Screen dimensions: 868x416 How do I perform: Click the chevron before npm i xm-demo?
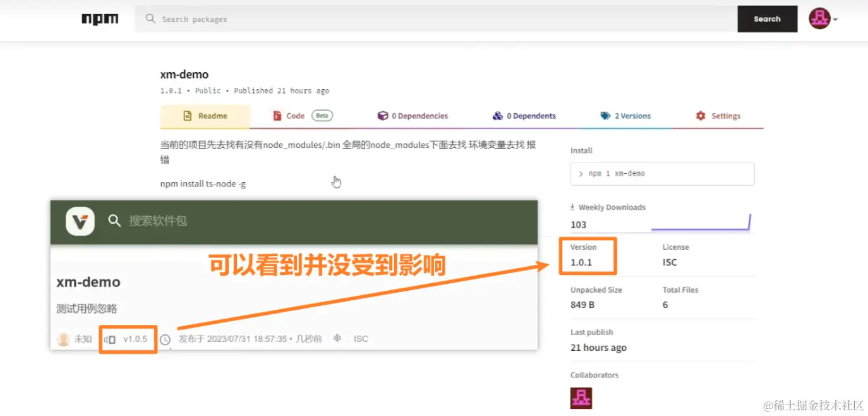click(581, 174)
